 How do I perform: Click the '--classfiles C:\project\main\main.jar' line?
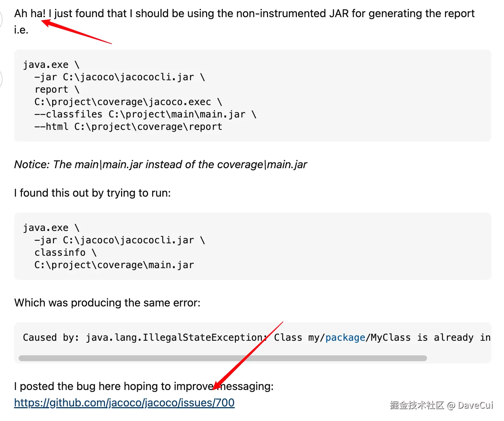tap(145, 114)
